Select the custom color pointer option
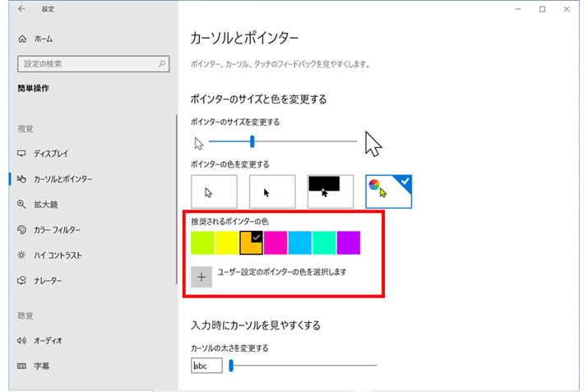The height and width of the screenshot is (392, 588). pos(388,191)
